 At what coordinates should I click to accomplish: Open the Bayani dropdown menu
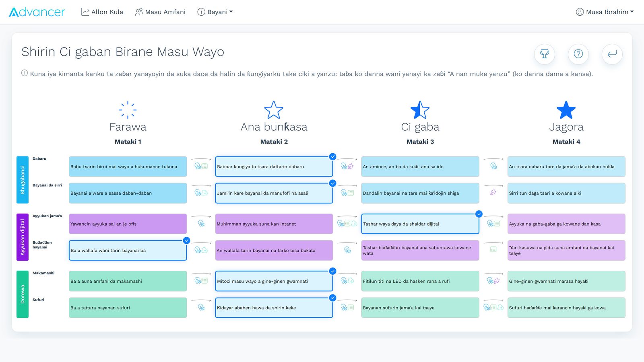click(215, 12)
